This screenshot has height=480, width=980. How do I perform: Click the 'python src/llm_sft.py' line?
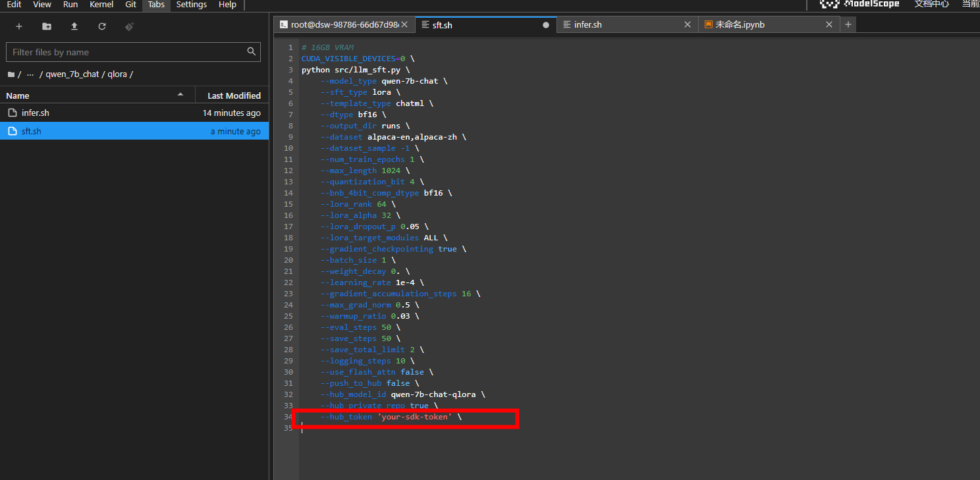356,70
